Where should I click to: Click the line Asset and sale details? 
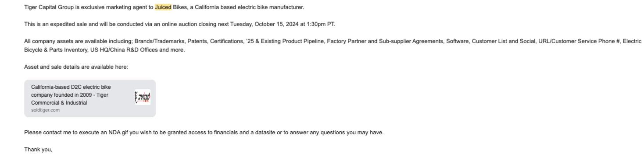[x=76, y=67]
